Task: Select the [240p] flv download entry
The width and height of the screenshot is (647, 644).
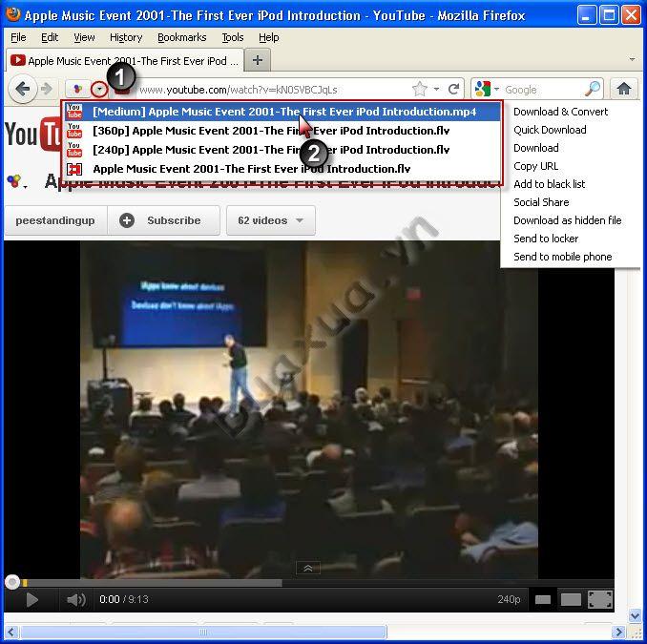Action: 282,150
